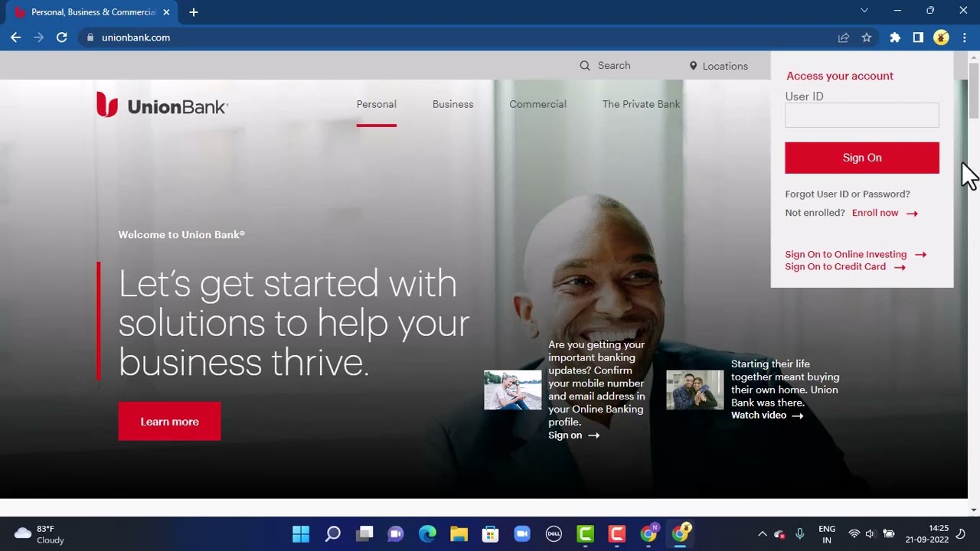Screen dimensions: 980x551
Task: Open a new browser tab
Action: pos(194,12)
